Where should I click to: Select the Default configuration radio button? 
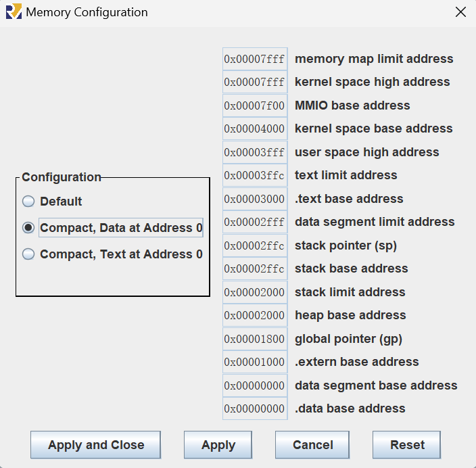click(28, 202)
